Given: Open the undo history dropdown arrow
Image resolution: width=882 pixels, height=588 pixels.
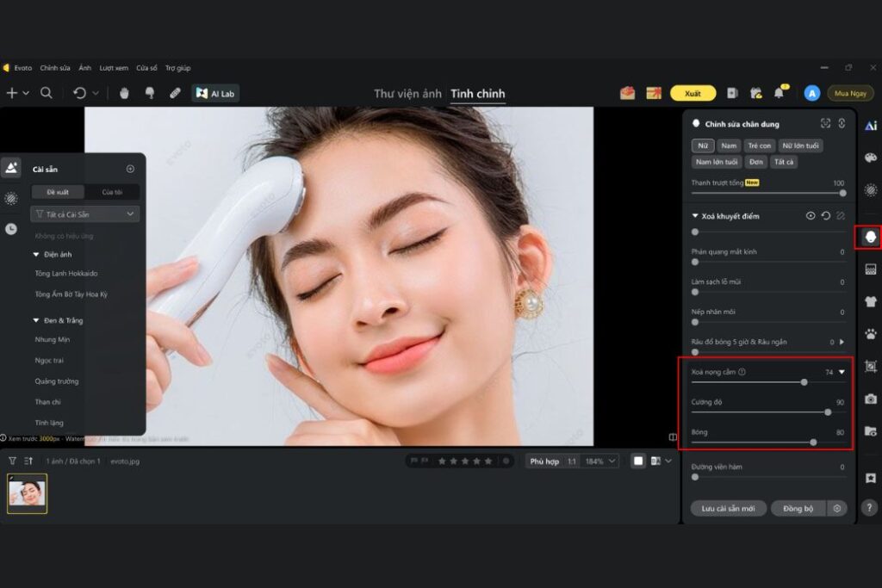Looking at the screenshot, I should pyautogui.click(x=96, y=93).
